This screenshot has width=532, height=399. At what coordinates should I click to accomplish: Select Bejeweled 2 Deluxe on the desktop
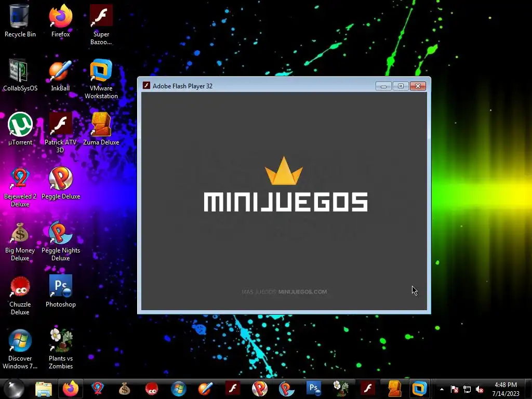tap(20, 187)
